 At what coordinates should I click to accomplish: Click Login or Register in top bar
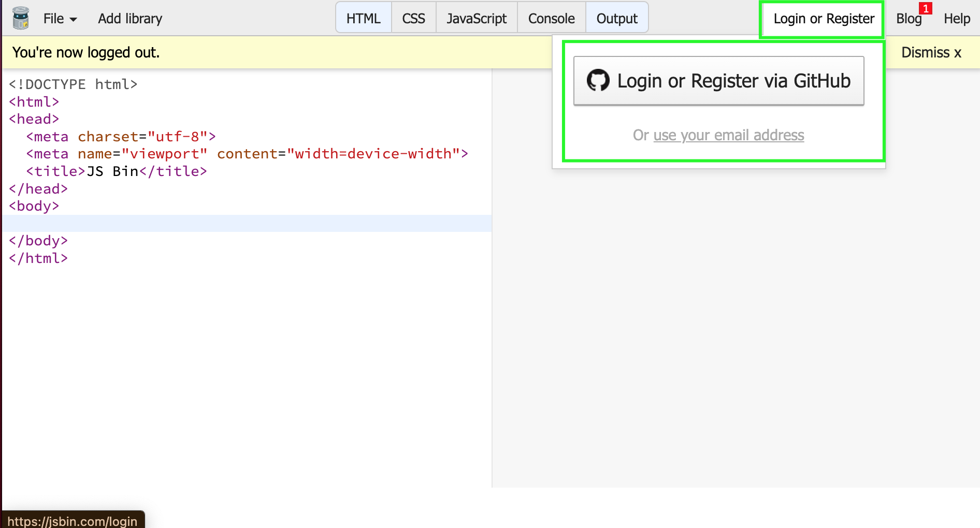(824, 19)
